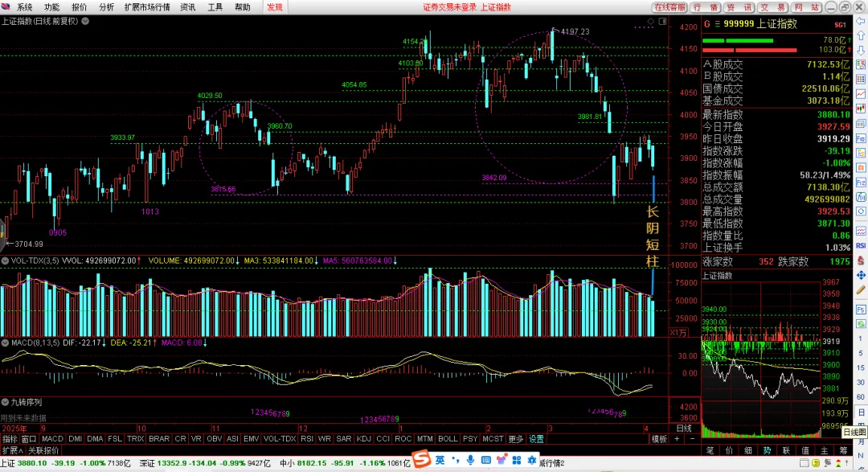Expand the dropdown next to 上证指数(日线 前复权)

pyautogui.click(x=85, y=21)
